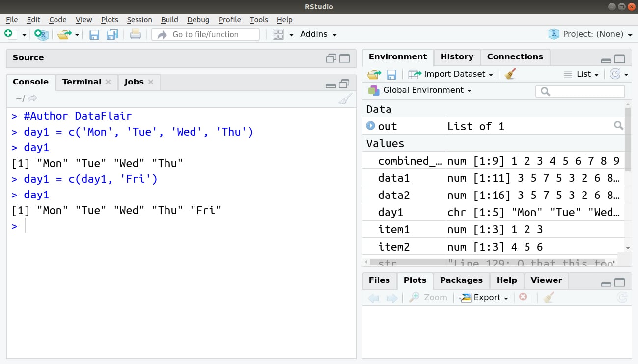
Task: Restore the Console pane size
Action: (x=344, y=84)
